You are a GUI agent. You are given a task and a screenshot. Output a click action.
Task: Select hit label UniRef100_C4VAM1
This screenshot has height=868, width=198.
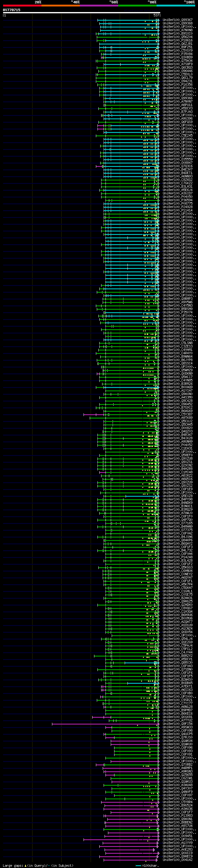(177, 350)
